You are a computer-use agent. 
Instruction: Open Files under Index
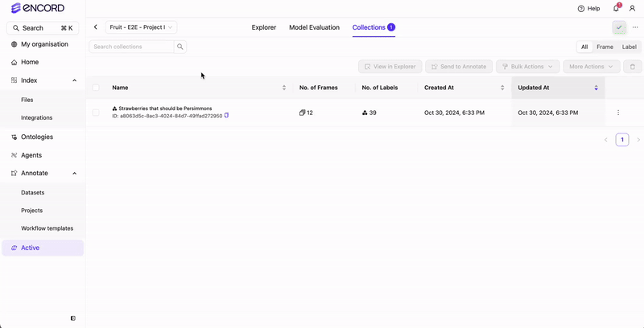click(27, 100)
